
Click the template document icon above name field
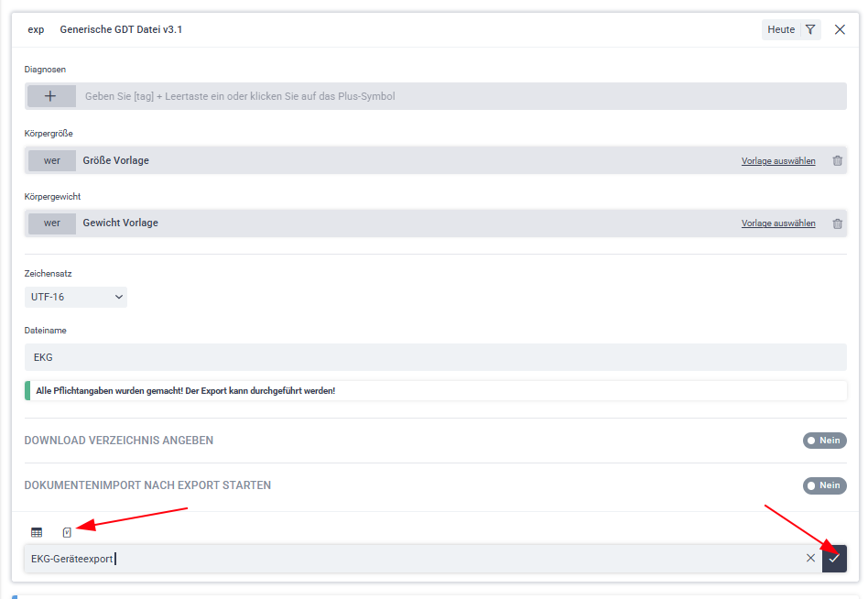tap(67, 532)
